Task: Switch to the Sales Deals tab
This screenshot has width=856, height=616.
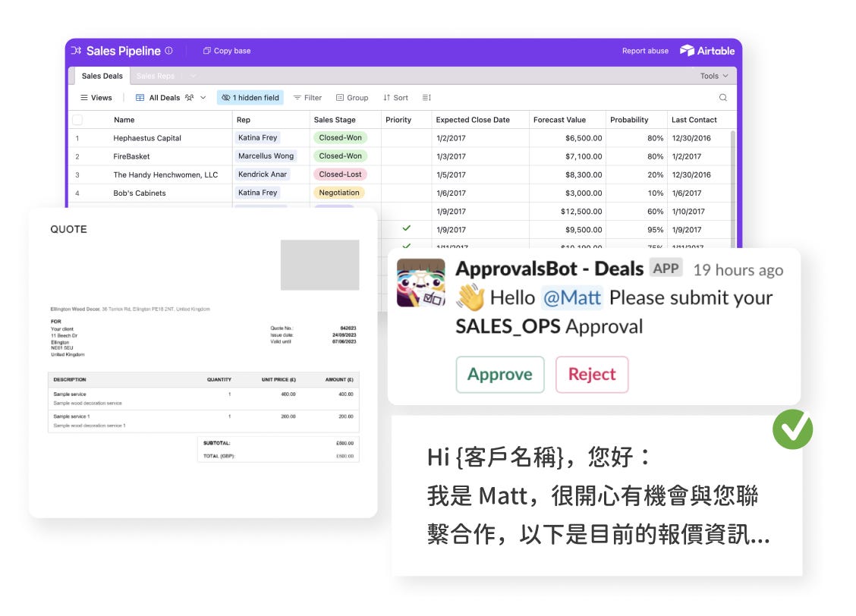Action: pyautogui.click(x=102, y=76)
